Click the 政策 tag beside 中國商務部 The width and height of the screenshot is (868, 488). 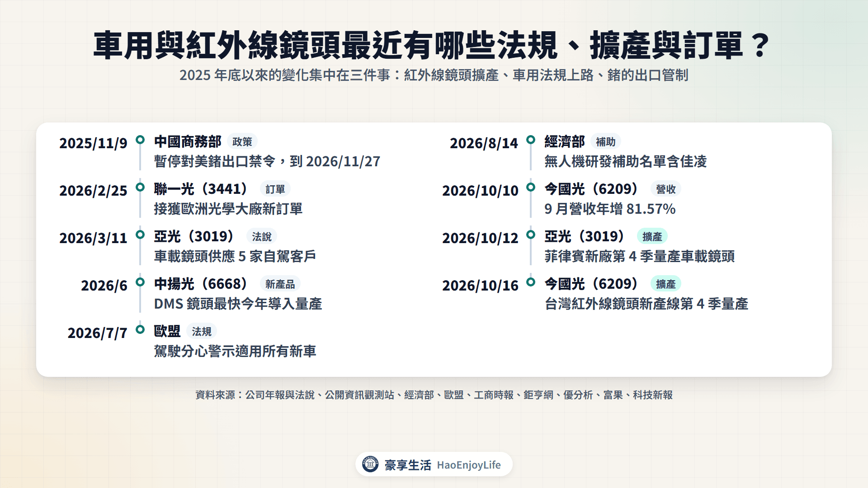point(242,142)
